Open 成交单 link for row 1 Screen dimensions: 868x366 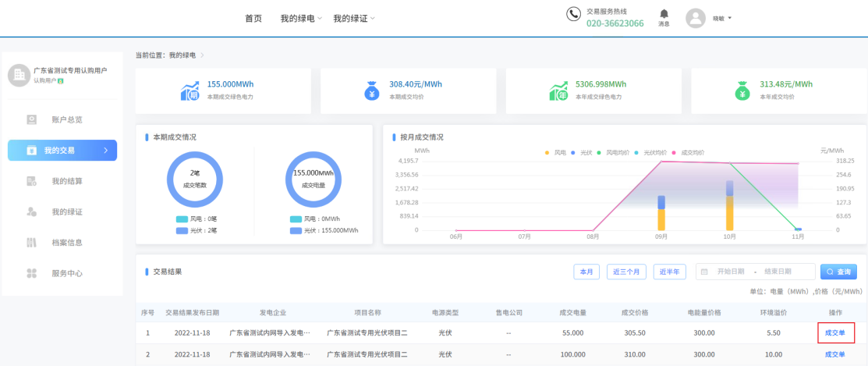pyautogui.click(x=834, y=332)
